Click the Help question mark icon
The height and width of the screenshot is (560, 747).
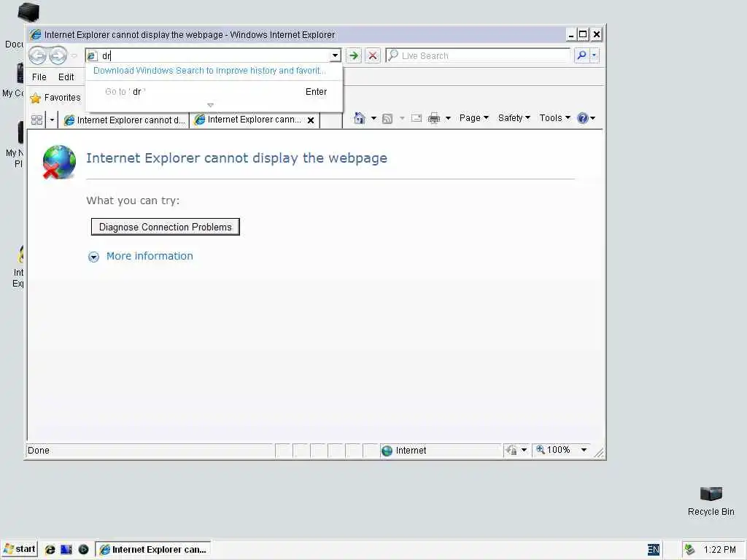coord(582,118)
